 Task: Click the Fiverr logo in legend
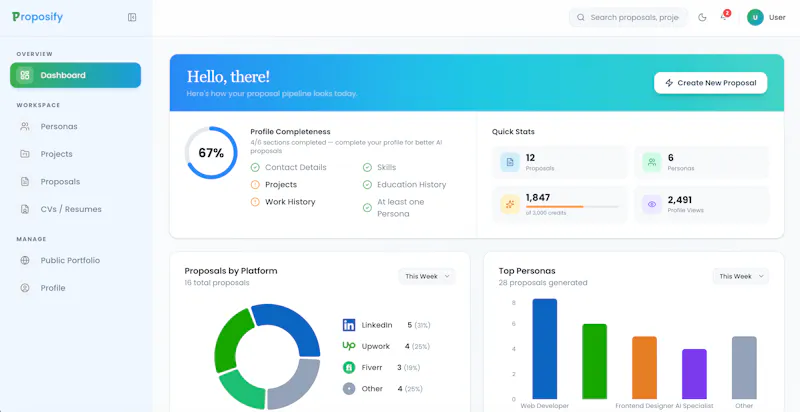(x=349, y=367)
